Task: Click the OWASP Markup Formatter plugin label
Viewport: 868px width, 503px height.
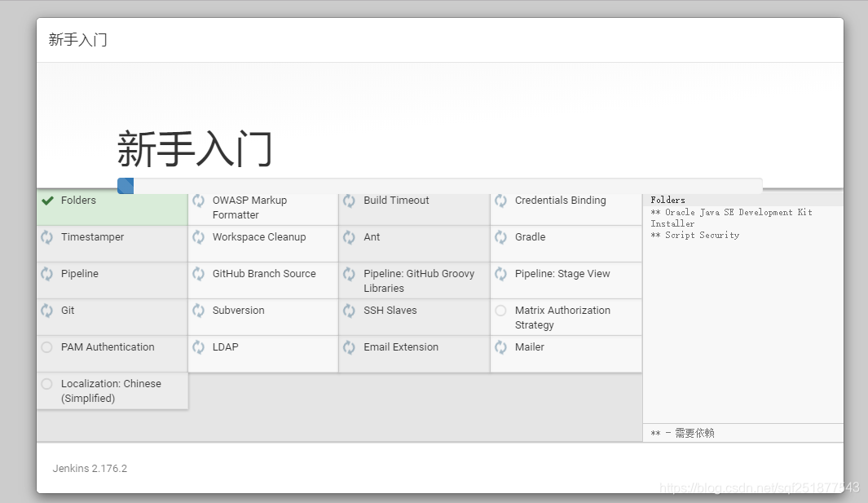Action: pos(249,207)
